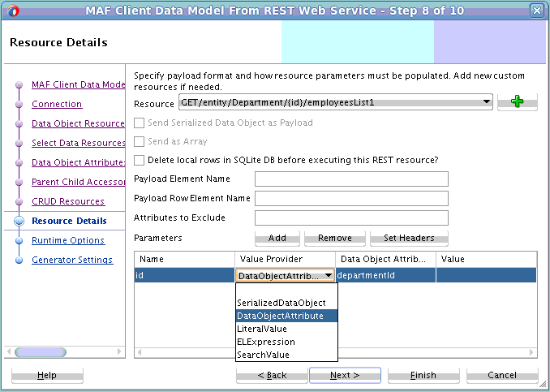Image resolution: width=550 pixels, height=392 pixels.
Task: Click the Attributes to Exclude field
Action: click(x=351, y=218)
